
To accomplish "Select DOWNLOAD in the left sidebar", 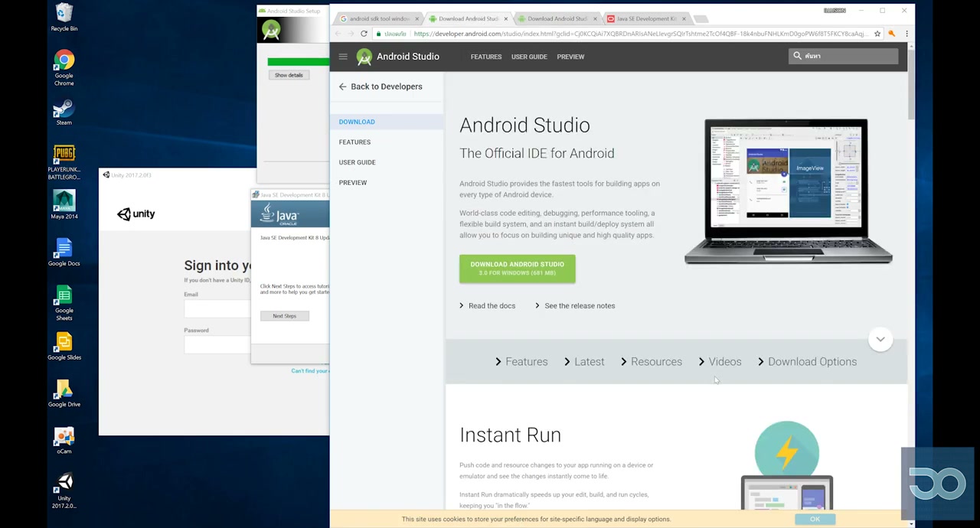I will [x=357, y=122].
